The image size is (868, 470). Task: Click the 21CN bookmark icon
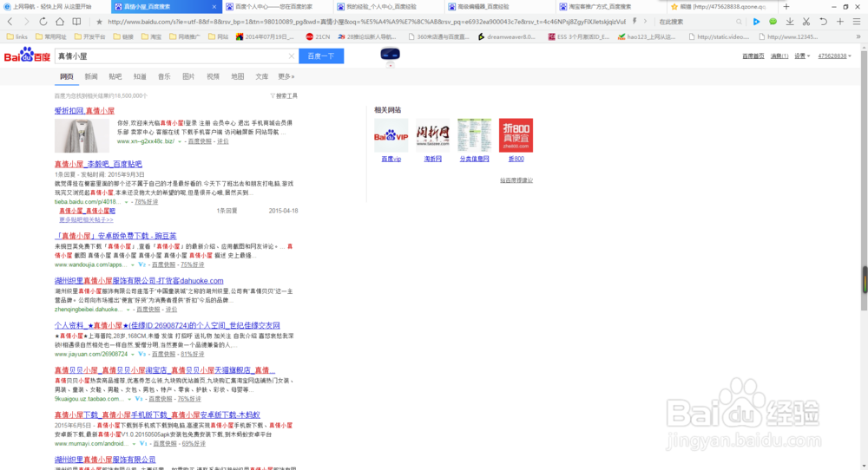(310, 36)
